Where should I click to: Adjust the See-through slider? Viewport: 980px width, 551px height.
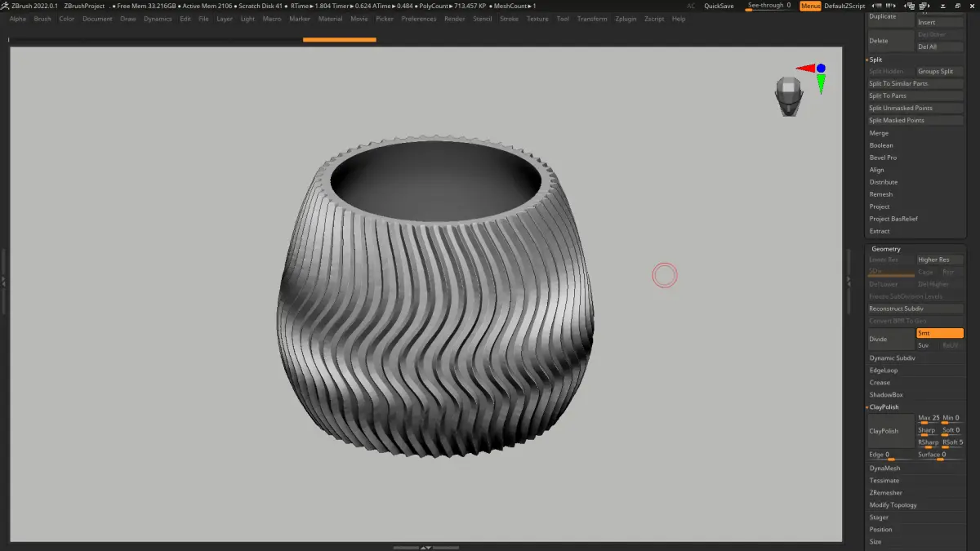(768, 6)
